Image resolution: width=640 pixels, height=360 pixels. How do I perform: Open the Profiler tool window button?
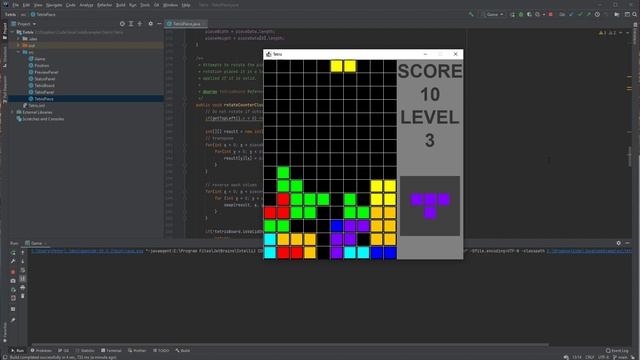coord(137,350)
